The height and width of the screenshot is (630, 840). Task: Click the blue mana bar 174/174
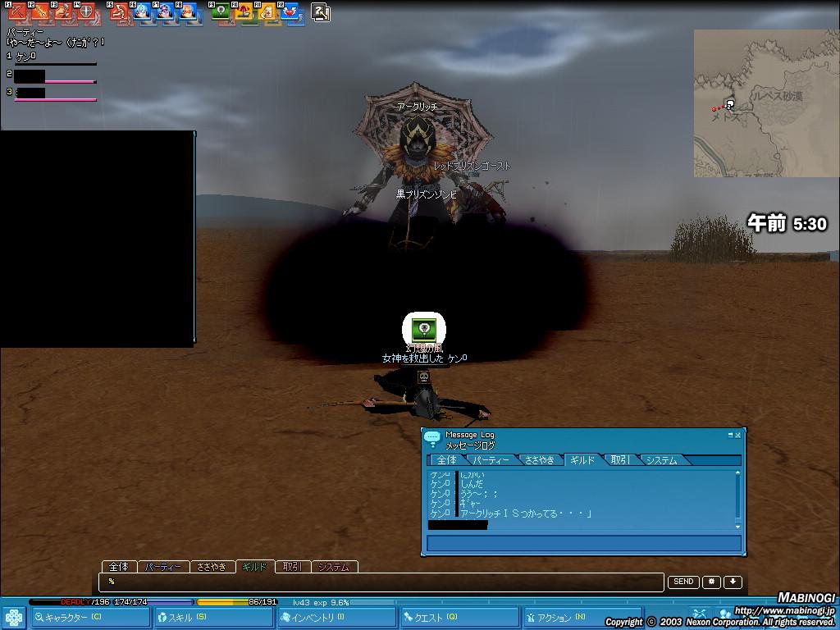click(x=154, y=601)
